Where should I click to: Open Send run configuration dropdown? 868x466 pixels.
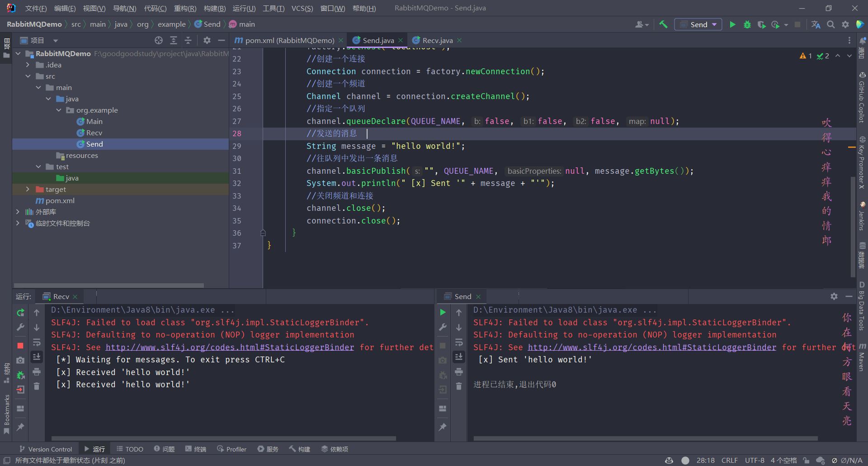point(698,24)
